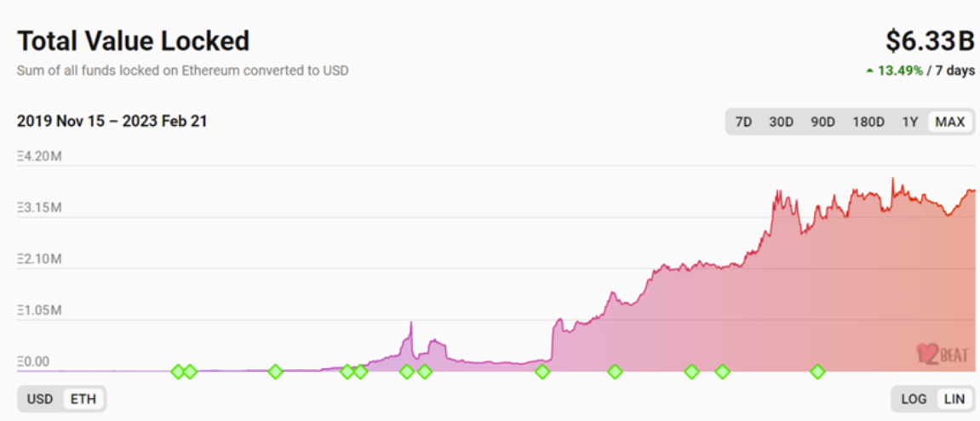Select the 7D time range

click(x=743, y=122)
